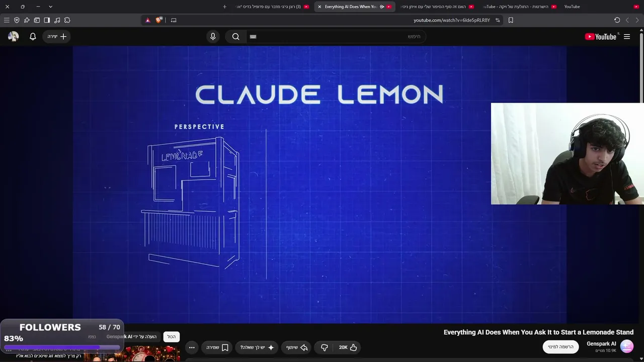Click the Leo AI sparkle icon in toolbar

27,20
